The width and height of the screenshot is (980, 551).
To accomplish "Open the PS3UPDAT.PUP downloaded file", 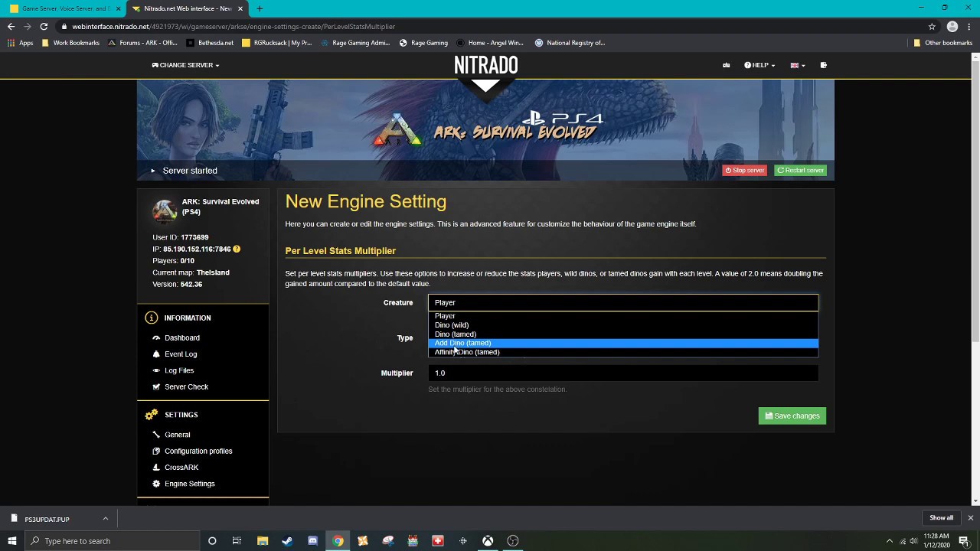I will click(47, 519).
